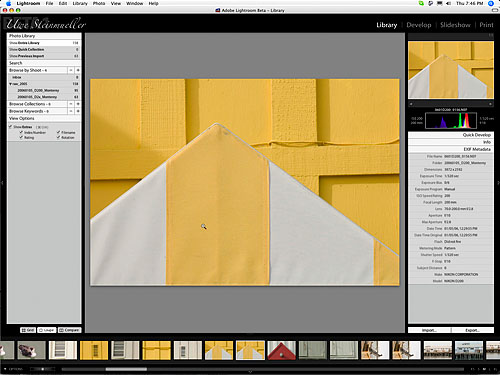500x375 pixels.
Task: Click the Export... button
Action: pos(472,330)
